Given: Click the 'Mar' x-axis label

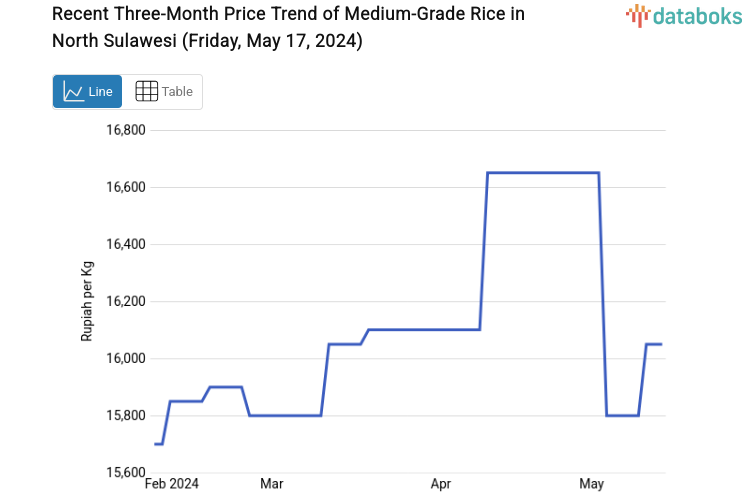Looking at the screenshot, I should [x=271, y=484].
